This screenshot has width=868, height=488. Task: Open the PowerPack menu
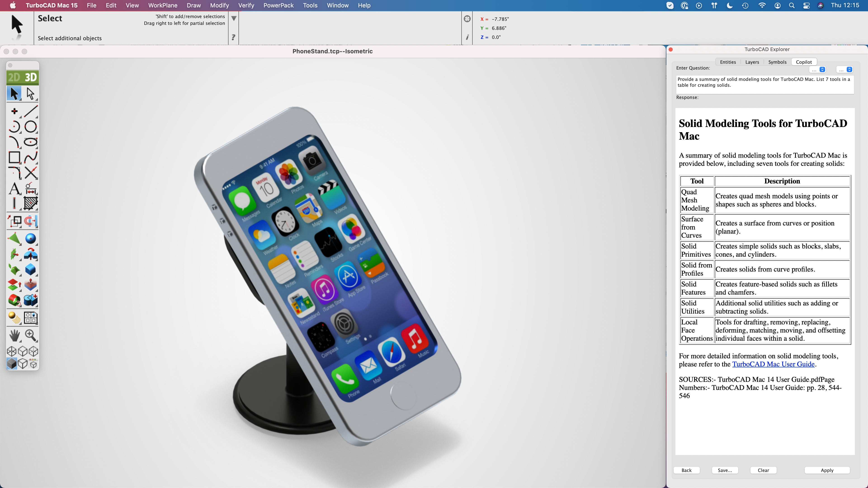278,5
